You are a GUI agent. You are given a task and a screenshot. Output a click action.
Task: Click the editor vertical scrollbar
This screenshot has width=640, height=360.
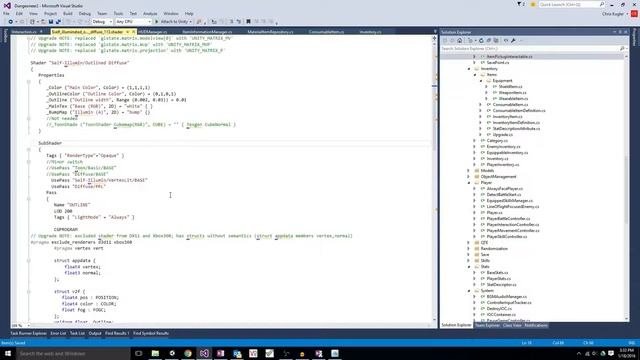(434, 180)
